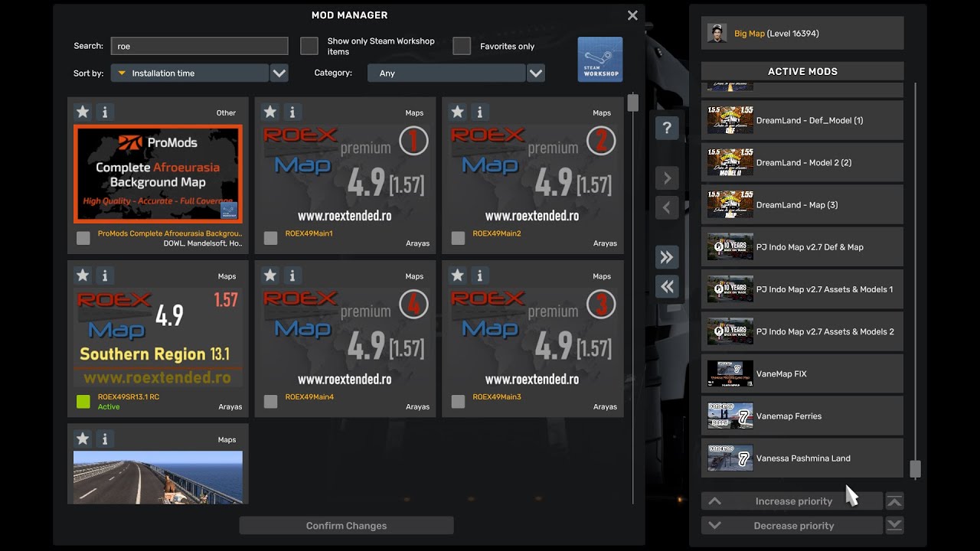
Task: Click the ROEX premium 4 thumbnail
Action: coord(345,337)
